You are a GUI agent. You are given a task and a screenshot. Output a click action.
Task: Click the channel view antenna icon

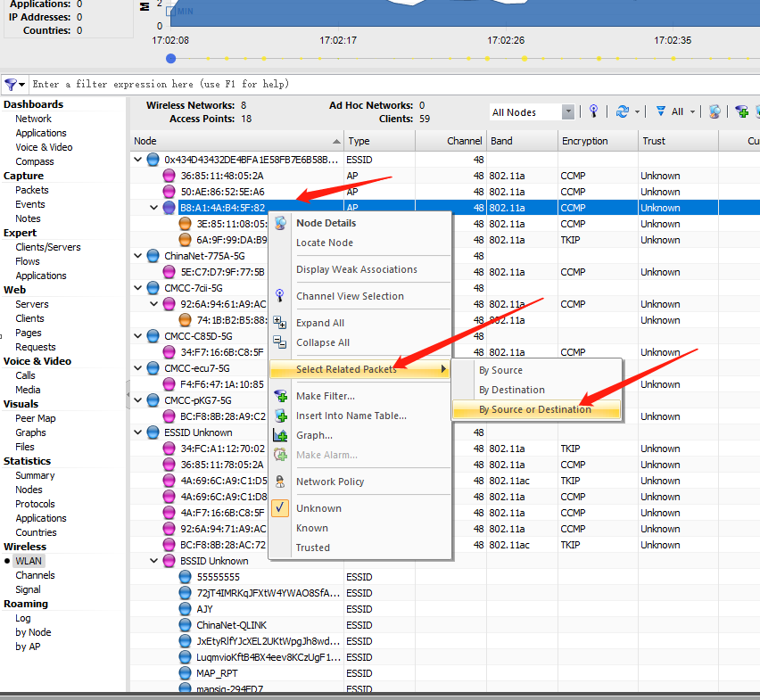click(x=593, y=111)
